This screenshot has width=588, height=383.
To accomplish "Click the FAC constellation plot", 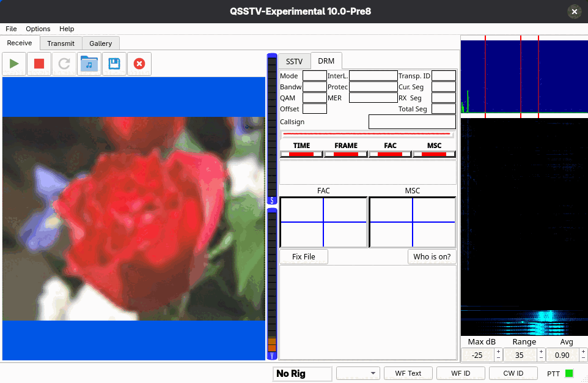I will click(323, 222).
